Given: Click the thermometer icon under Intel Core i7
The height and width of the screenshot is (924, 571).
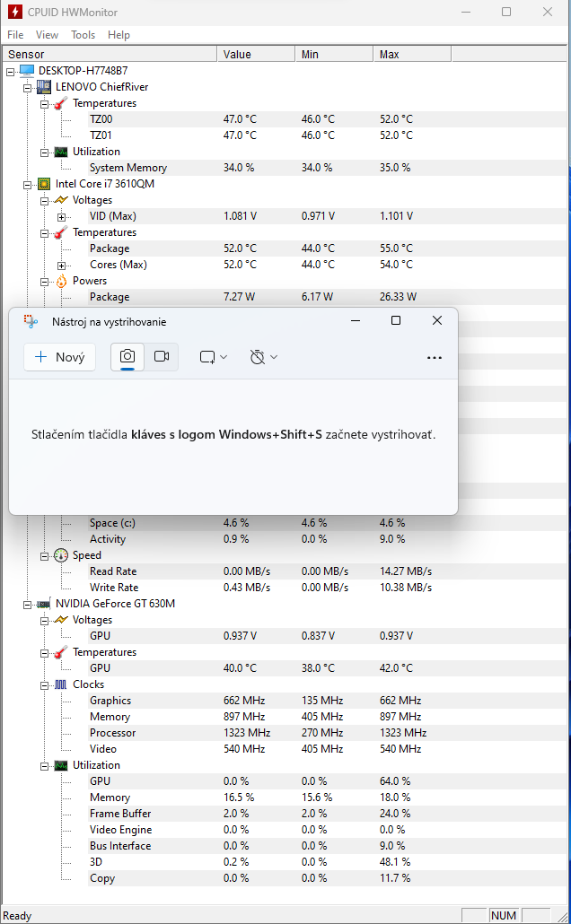Looking at the screenshot, I should pyautogui.click(x=61, y=232).
